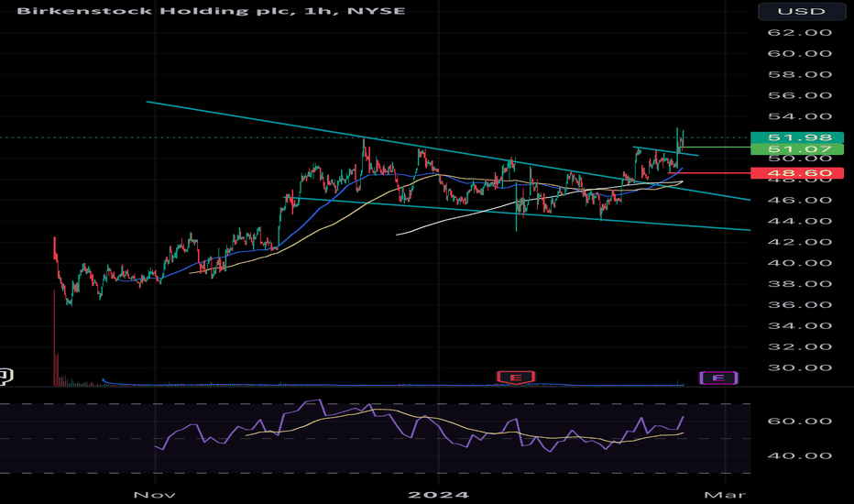Select the red 48.60 price label

(797, 173)
